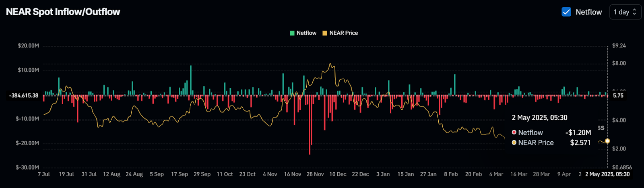Click tooltip Netflow value -$1.20M

578,132
